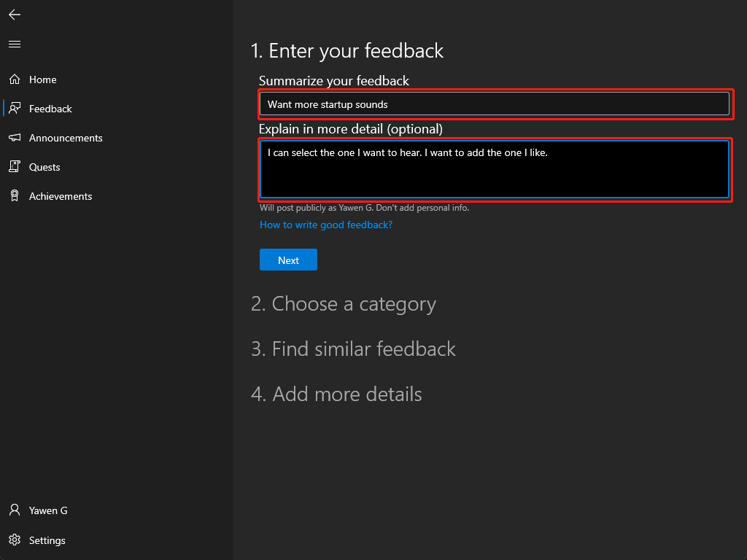Click the Home house icon
This screenshot has width=747, height=560.
pos(15,79)
